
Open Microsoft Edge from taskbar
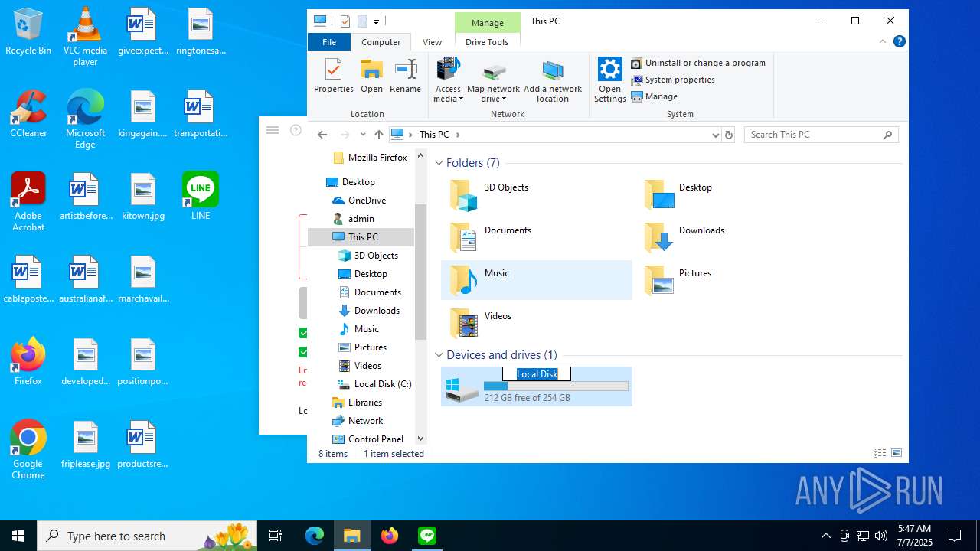point(315,536)
